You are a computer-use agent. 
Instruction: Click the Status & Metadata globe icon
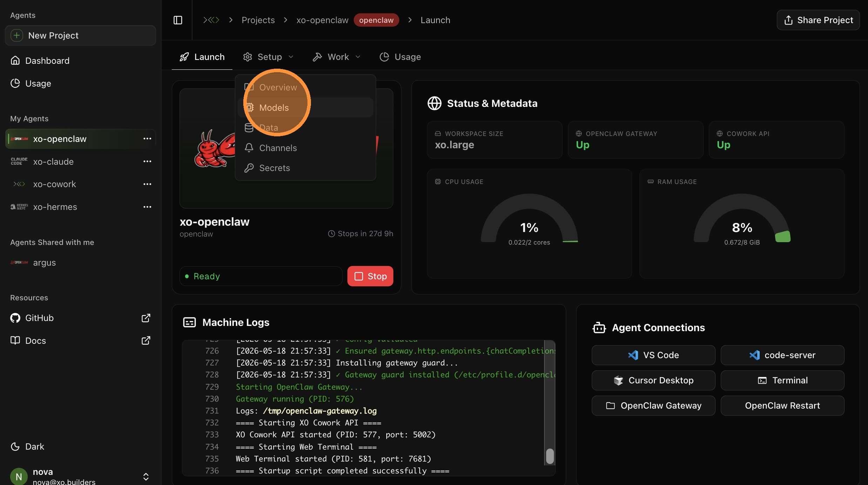[434, 103]
